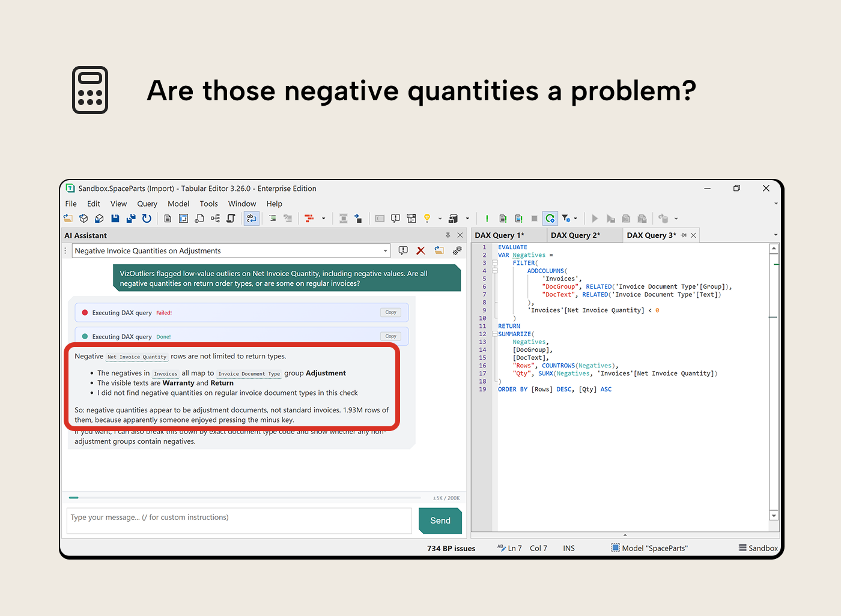
Task: Click the database cylinder toolbar icon
Action: point(454,219)
